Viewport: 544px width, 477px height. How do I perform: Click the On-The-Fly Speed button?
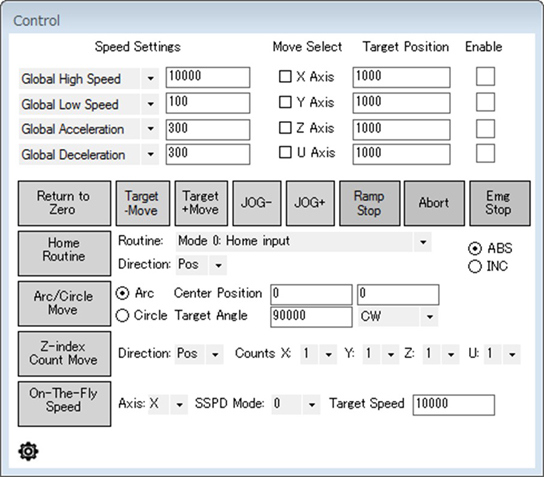[64, 404]
